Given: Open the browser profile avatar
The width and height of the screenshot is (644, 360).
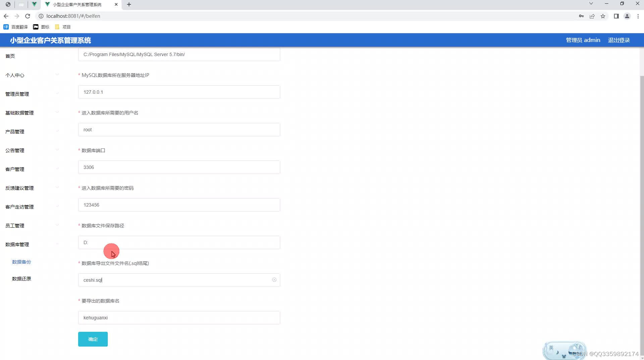Looking at the screenshot, I should tap(627, 16).
